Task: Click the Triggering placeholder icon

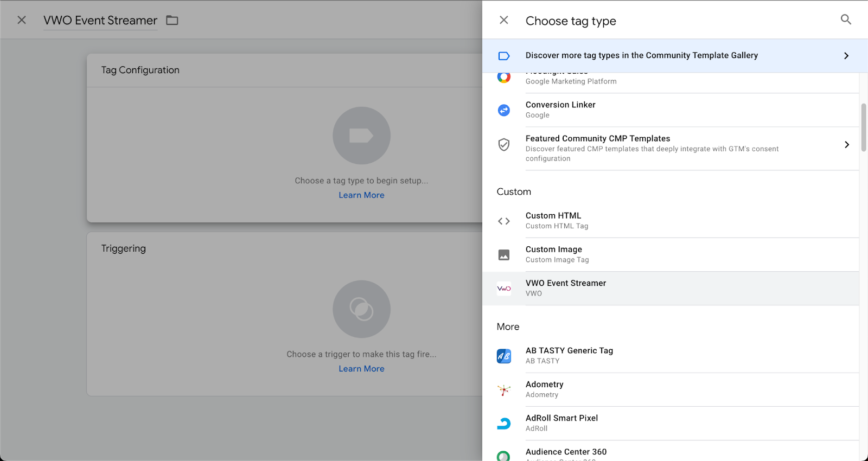Action: (361, 309)
